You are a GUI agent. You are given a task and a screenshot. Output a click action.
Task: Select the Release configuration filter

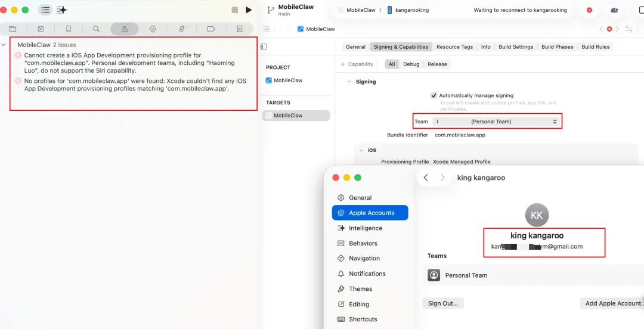(x=437, y=64)
